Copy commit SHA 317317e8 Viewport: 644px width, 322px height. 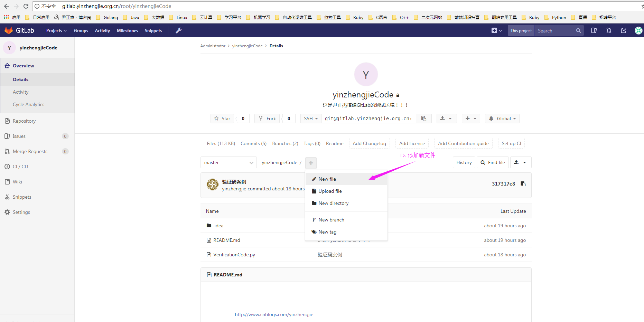(523, 184)
